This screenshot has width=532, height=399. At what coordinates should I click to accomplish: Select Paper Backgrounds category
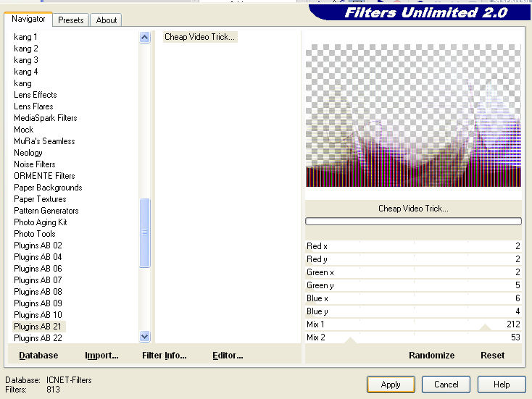[48, 188]
